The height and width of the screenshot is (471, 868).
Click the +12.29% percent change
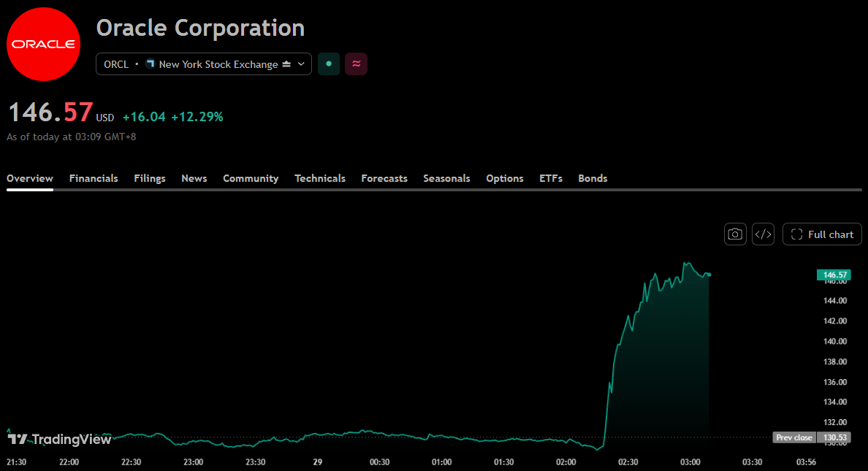[x=197, y=117]
